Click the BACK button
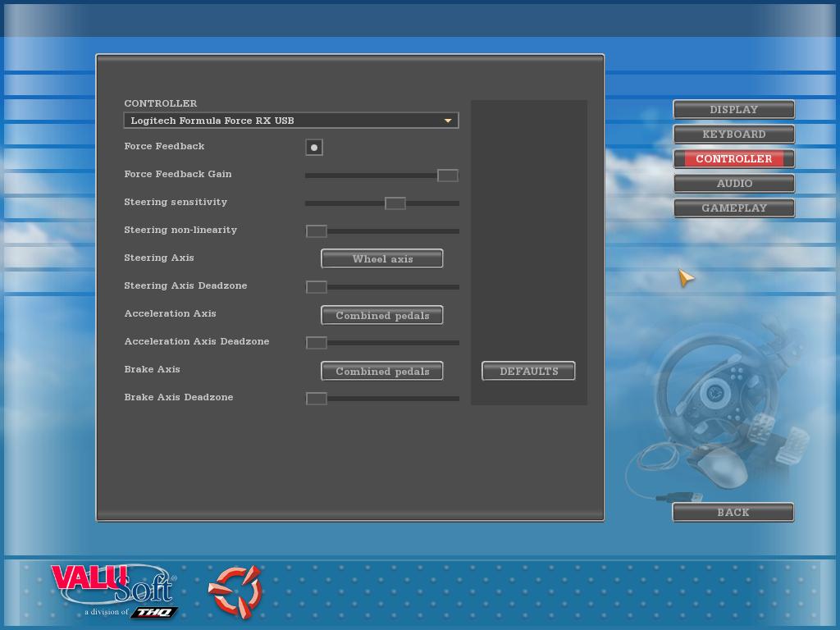Screen dimensions: 840x630 733,512
